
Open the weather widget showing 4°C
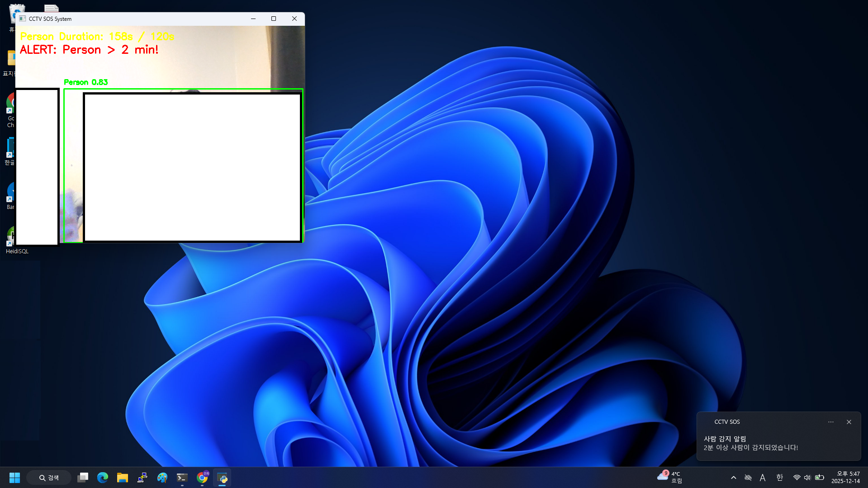[670, 477]
